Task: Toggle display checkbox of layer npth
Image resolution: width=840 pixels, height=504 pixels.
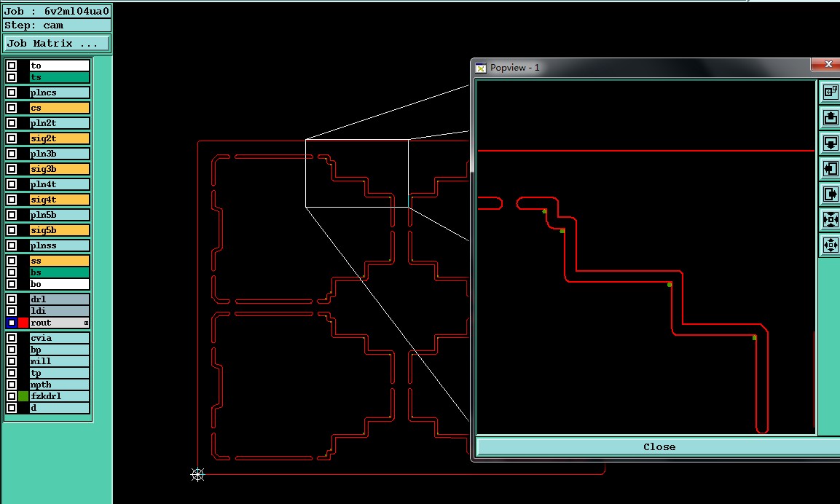Action: 12,385
